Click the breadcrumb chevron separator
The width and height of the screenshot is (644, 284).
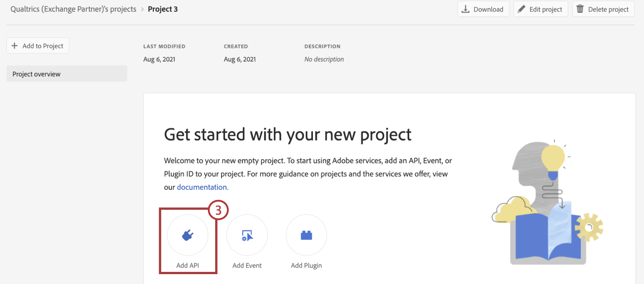pyautogui.click(x=142, y=9)
